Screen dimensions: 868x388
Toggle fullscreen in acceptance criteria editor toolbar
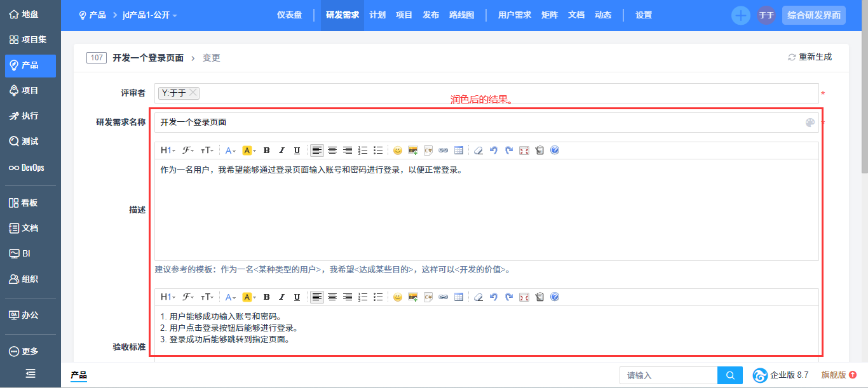524,297
